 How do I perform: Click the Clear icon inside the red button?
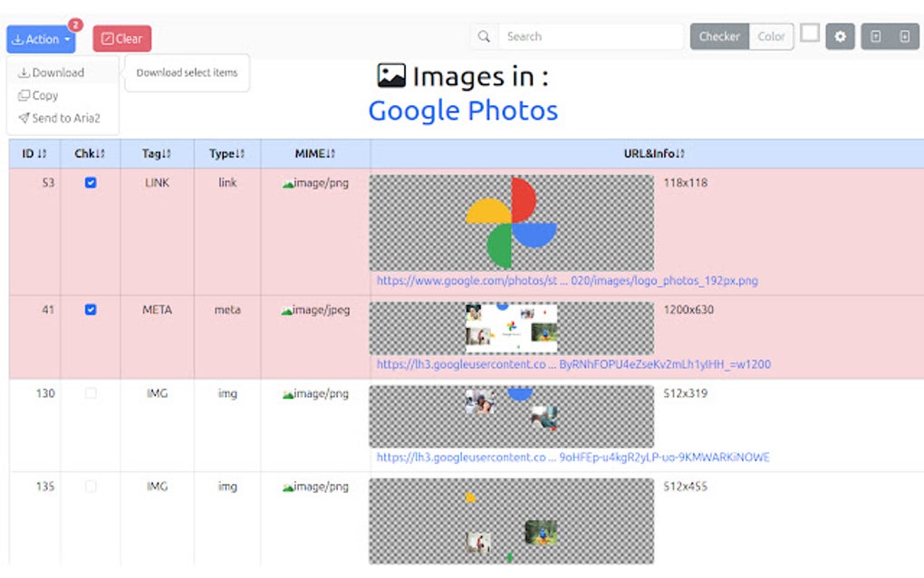[x=107, y=38]
